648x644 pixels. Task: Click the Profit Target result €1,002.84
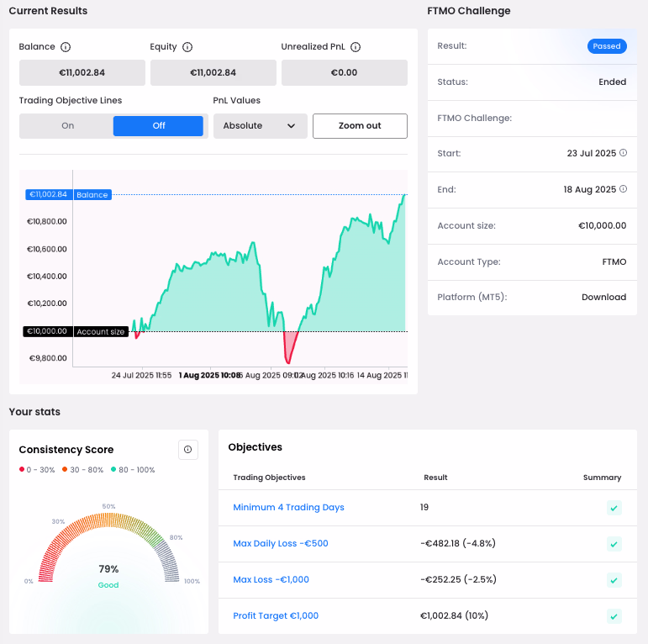point(454,616)
